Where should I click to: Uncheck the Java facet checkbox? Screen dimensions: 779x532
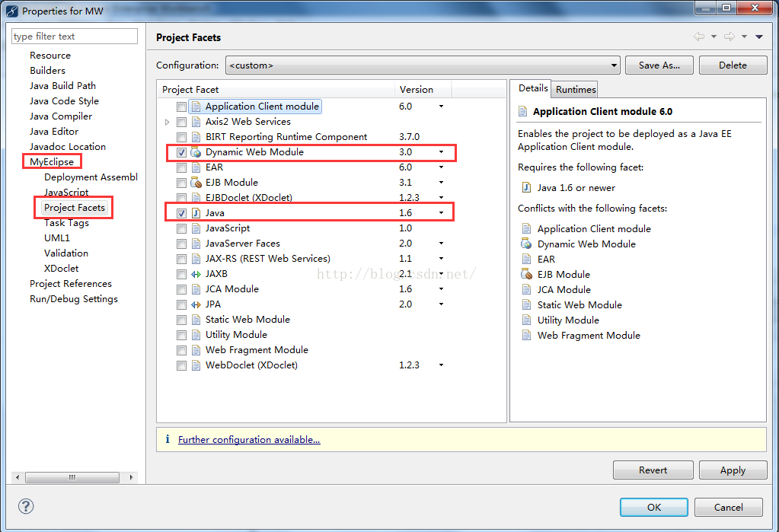pos(181,214)
